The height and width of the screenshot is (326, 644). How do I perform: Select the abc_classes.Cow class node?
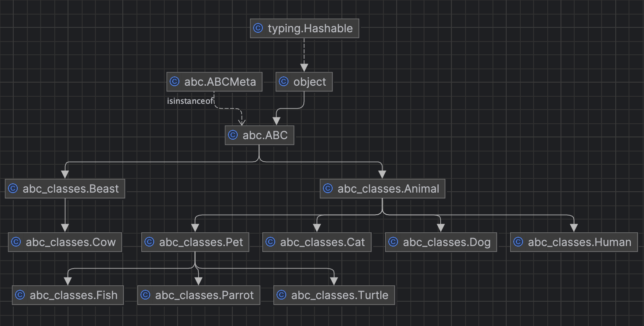[65, 242]
